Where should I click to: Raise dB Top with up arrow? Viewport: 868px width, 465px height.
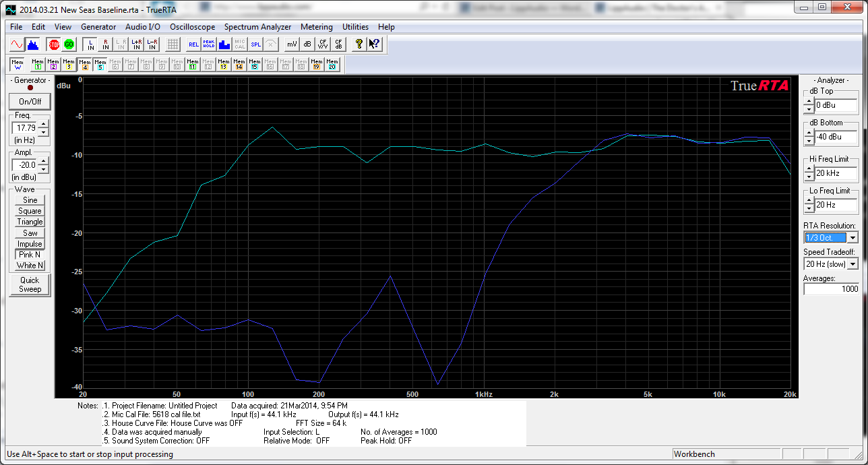tap(808, 102)
